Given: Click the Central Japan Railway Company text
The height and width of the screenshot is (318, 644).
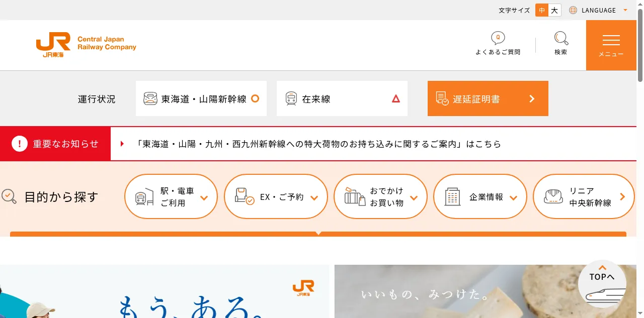Looking at the screenshot, I should pyautogui.click(x=107, y=43).
